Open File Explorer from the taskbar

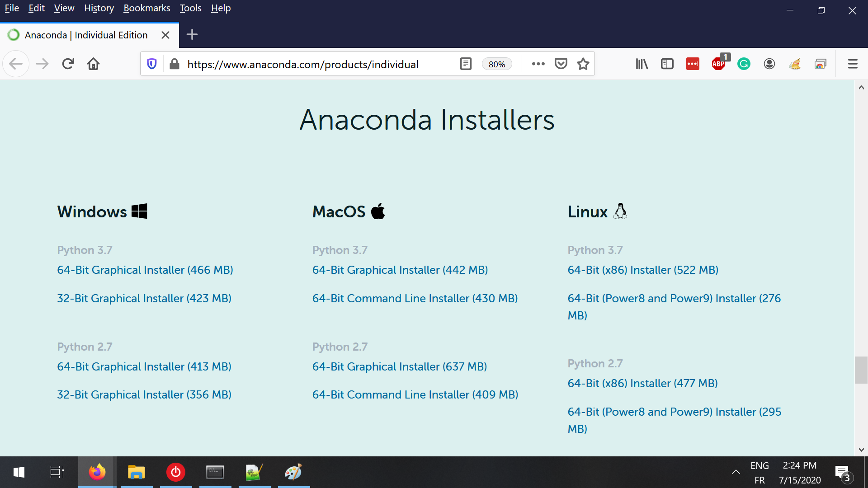pyautogui.click(x=136, y=472)
